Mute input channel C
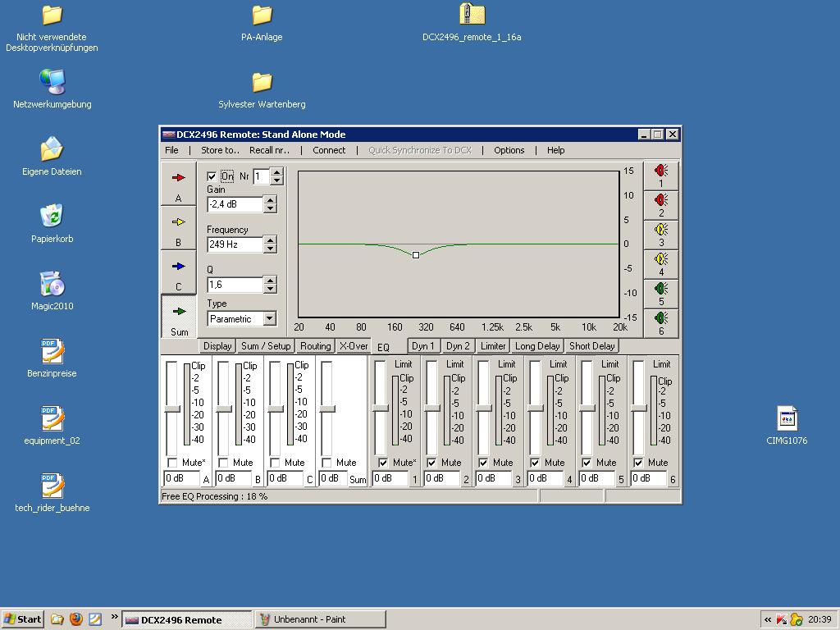Image resolution: width=840 pixels, height=630 pixels. click(275, 463)
